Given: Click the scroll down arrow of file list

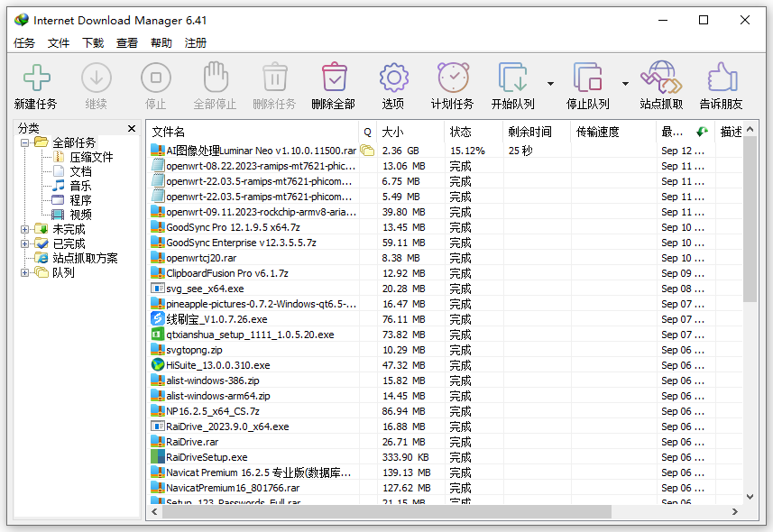Looking at the screenshot, I should pyautogui.click(x=750, y=497).
